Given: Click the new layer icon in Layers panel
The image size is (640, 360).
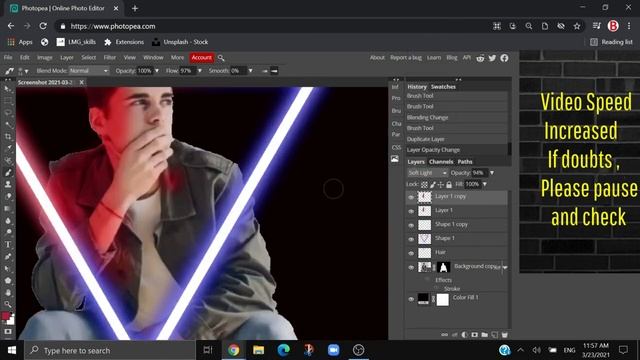Looking at the screenshot, I should coord(495,335).
